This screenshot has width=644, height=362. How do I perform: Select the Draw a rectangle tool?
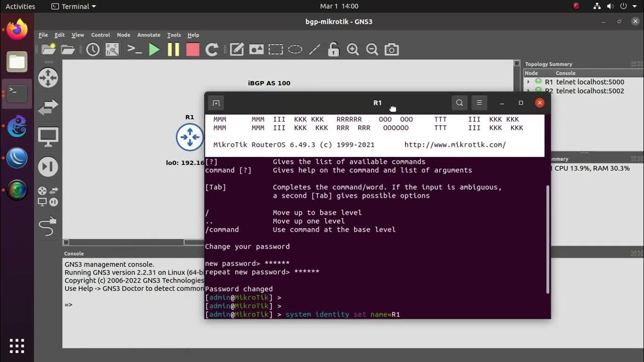click(276, 49)
